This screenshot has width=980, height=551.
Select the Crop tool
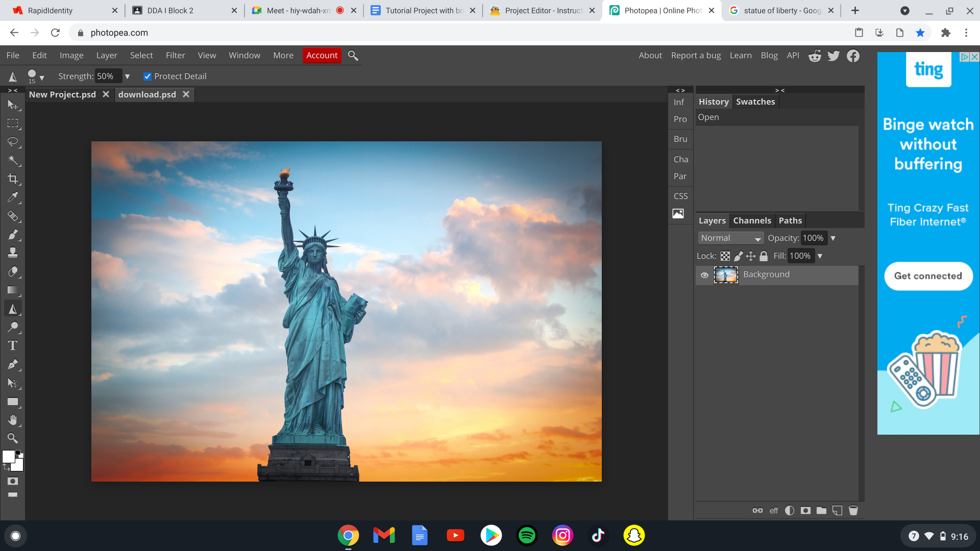[13, 179]
